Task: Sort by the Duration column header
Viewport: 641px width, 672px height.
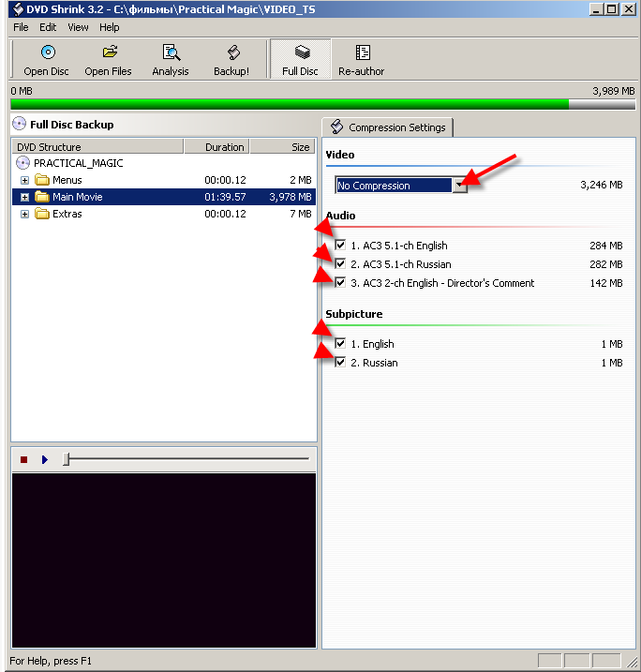Action: pos(216,146)
